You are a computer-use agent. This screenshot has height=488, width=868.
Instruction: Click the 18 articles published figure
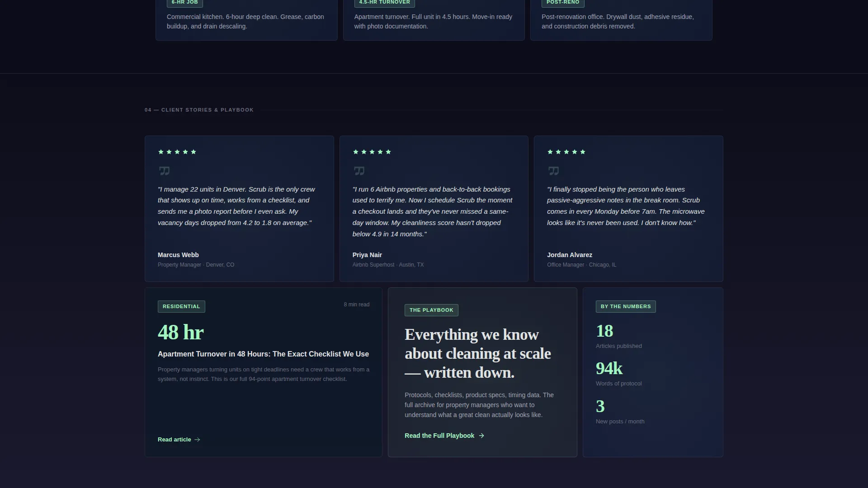click(x=604, y=331)
